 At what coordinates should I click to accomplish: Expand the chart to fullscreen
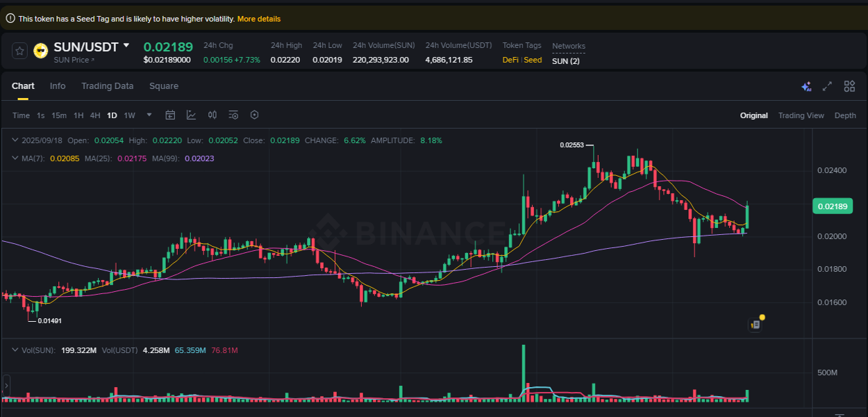click(827, 86)
